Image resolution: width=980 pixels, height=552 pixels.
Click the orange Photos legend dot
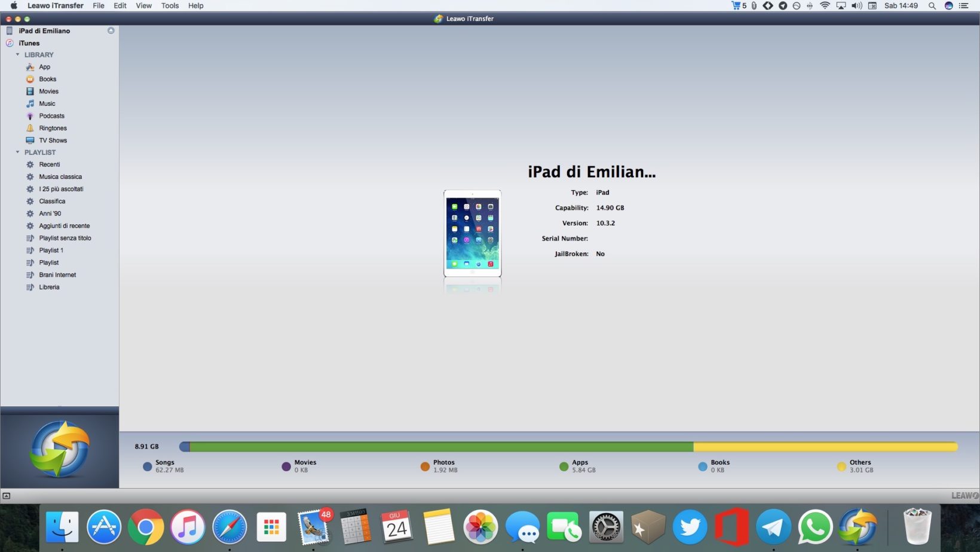[425, 466]
